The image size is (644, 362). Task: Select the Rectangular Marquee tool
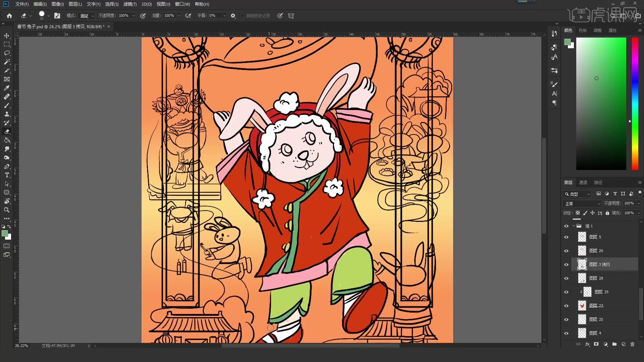tap(7, 44)
